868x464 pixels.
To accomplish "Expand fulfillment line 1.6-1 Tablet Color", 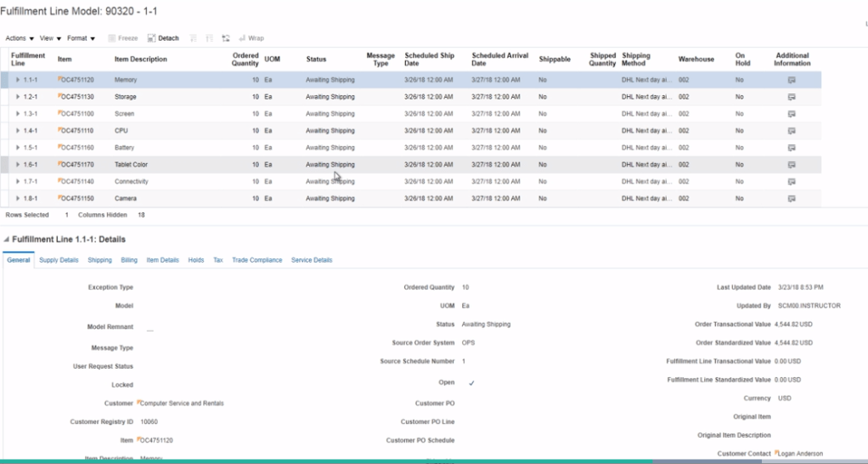I will coord(18,165).
